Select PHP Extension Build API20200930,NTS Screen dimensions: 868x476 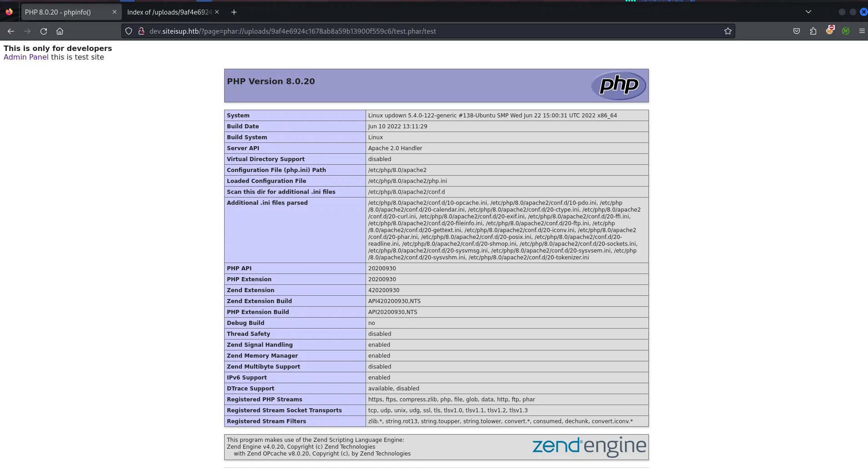392,312
